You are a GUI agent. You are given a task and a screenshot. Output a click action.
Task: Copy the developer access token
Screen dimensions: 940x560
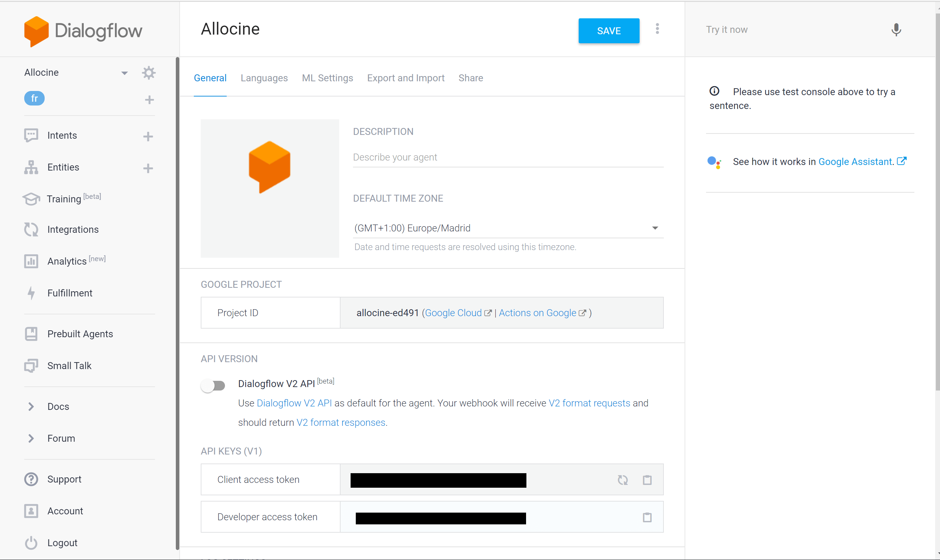pyautogui.click(x=647, y=517)
